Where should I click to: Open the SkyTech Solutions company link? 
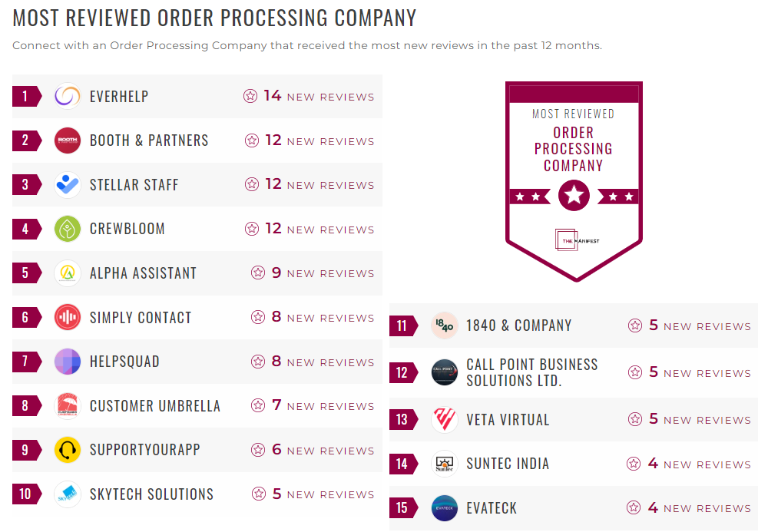[x=151, y=494]
